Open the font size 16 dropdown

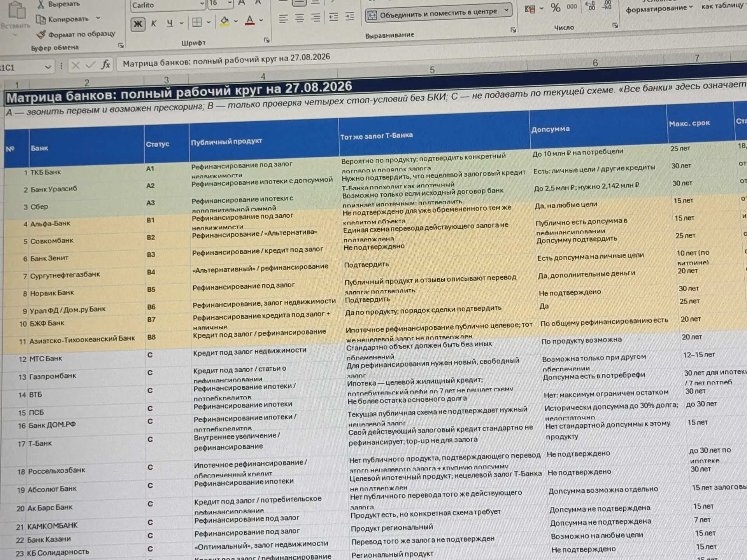[230, 3]
